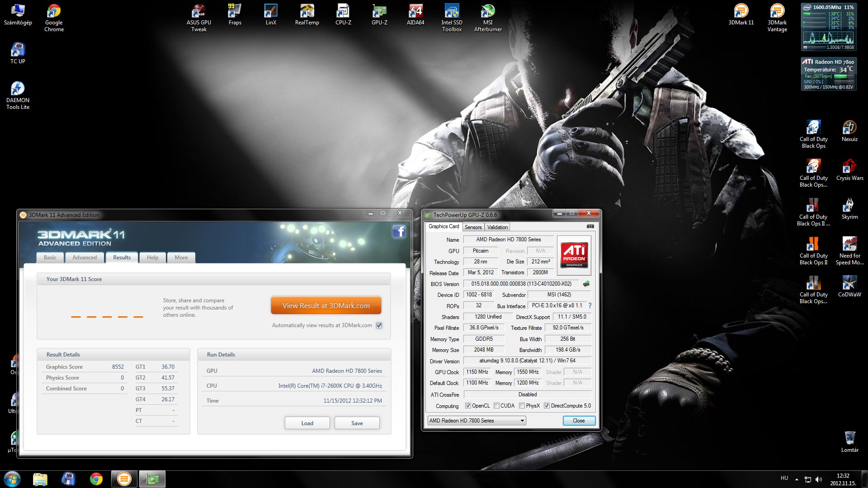868x488 pixels.
Task: Open Intel SSD Toolbox shortcut
Action: (452, 18)
